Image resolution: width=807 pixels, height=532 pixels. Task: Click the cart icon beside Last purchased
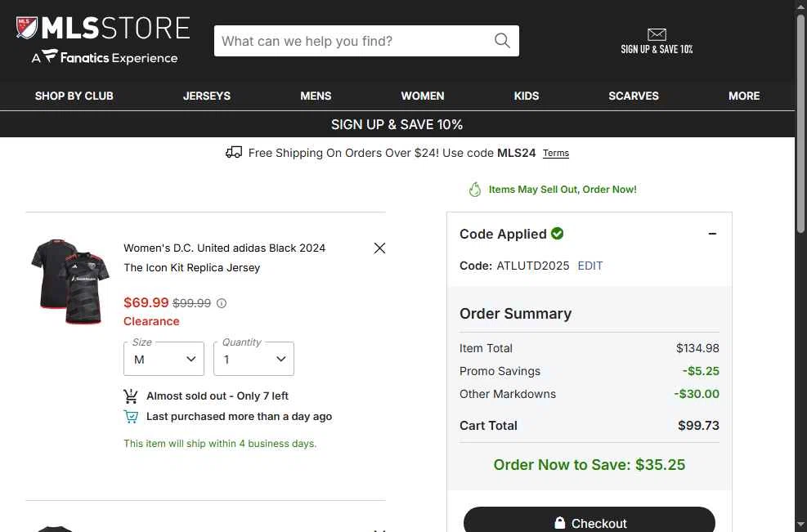click(131, 416)
